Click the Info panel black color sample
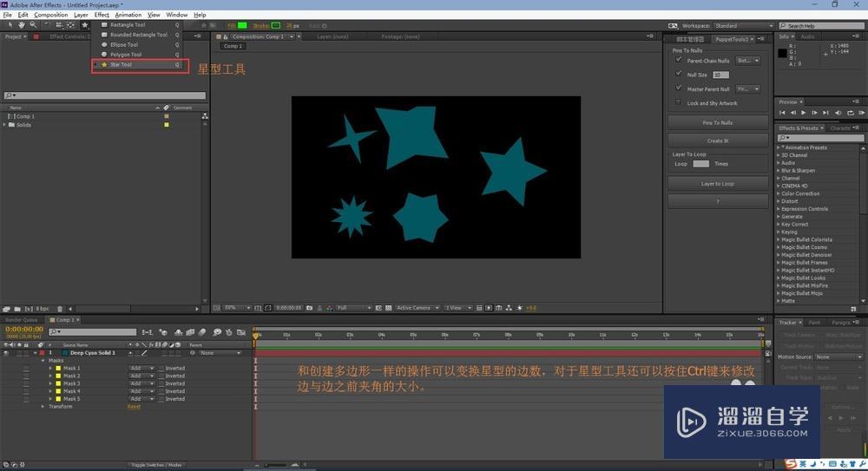The width and height of the screenshot is (868, 471). tap(782, 53)
